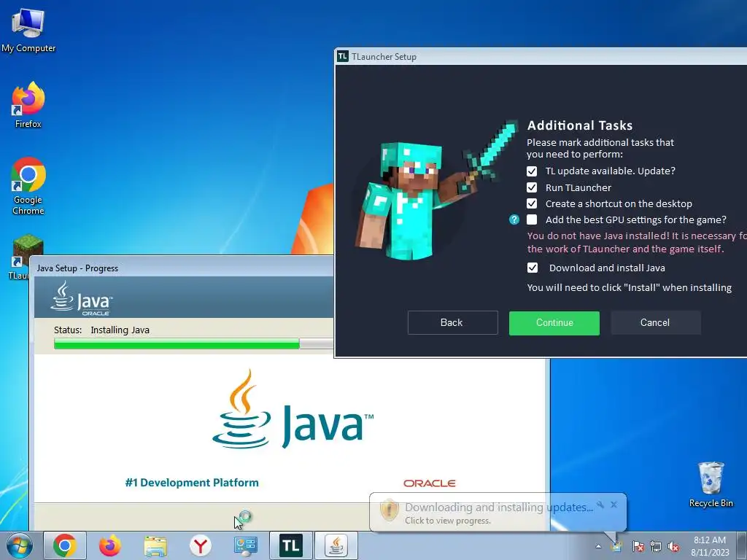The image size is (747, 560).
Task: Click the Windows Update tray icon
Action: tap(617, 545)
